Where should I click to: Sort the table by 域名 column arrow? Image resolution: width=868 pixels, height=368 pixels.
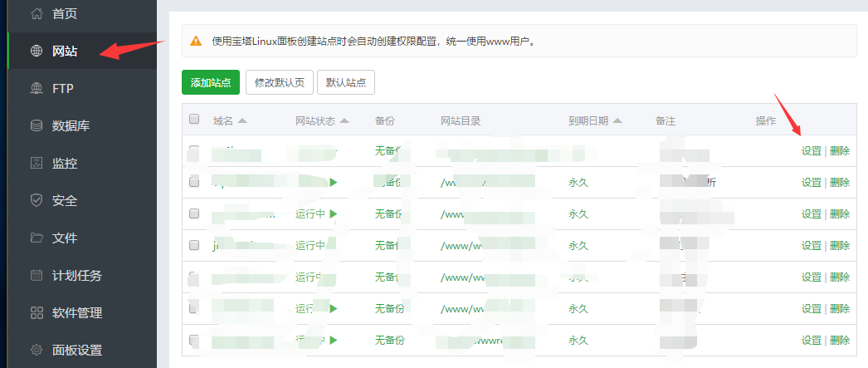click(242, 120)
